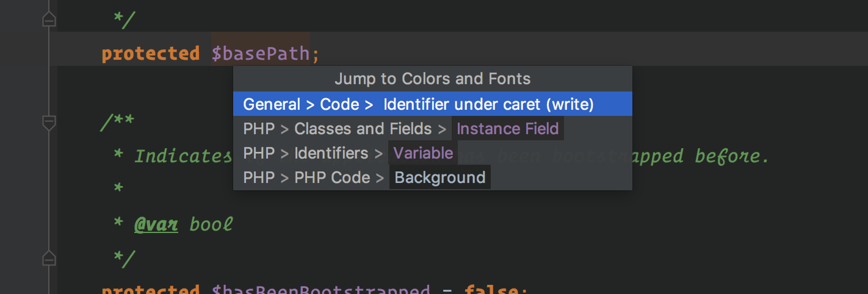868x294 pixels.
Task: Toggle fold marker at comment end above $hasBeenBootstrapped
Action: pos(49,259)
